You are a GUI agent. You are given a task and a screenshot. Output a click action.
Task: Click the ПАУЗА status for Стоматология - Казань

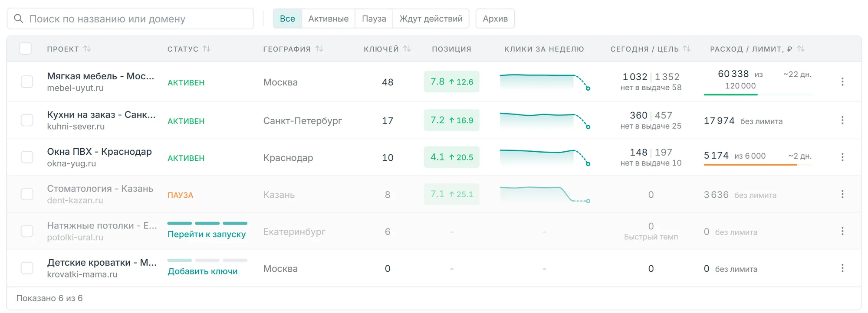point(181,195)
